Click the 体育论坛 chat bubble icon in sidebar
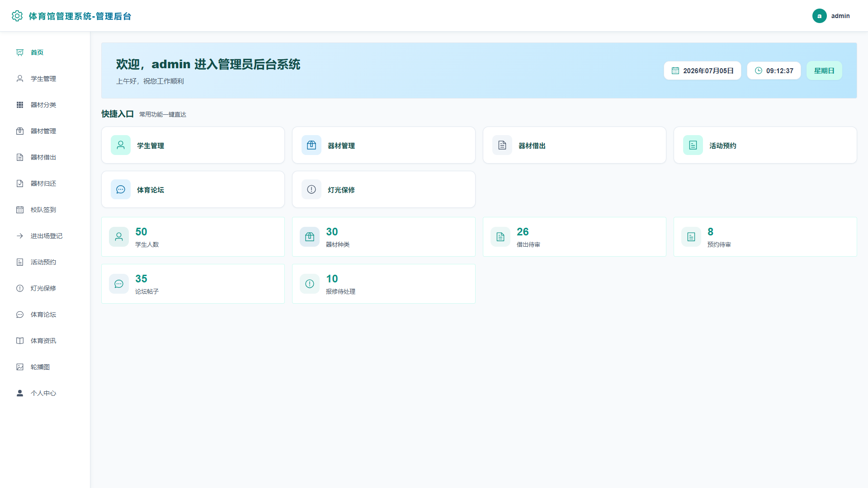The height and width of the screenshot is (488, 868). point(20,314)
